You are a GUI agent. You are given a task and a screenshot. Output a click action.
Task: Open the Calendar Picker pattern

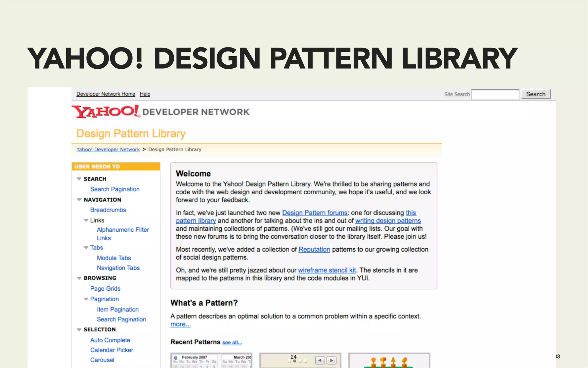click(x=112, y=350)
